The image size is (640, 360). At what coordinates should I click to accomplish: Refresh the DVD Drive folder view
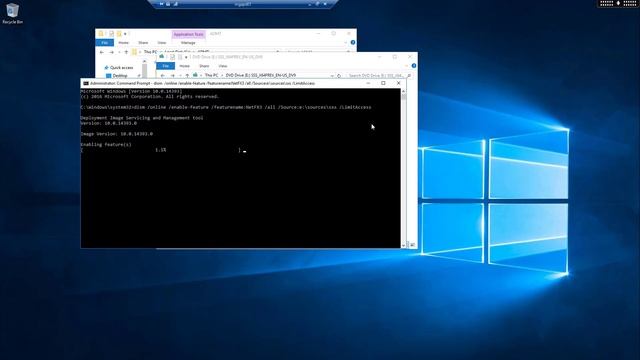click(339, 76)
